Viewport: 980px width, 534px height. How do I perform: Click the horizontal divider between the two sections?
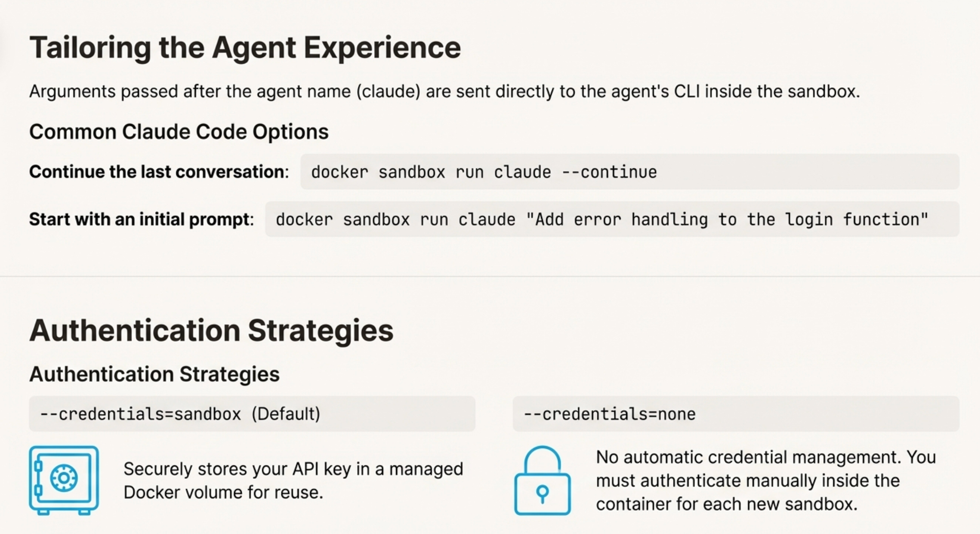click(490, 277)
